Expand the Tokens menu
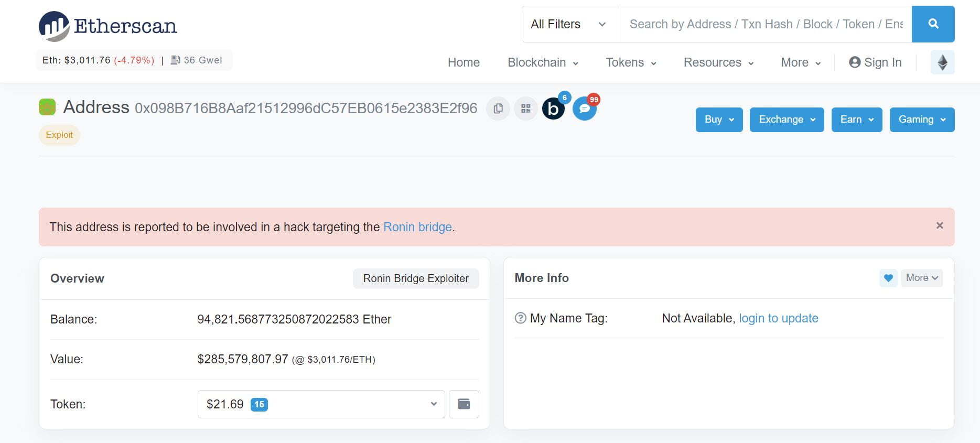The image size is (980, 443). pos(631,62)
